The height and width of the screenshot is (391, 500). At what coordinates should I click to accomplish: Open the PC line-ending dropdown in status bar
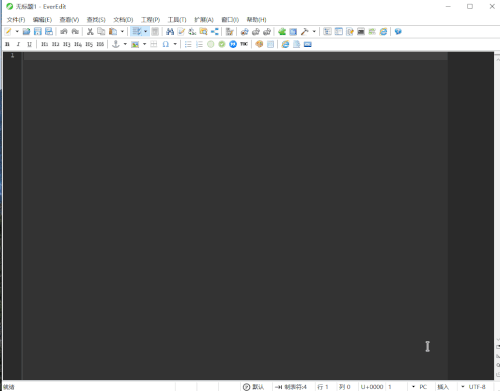(x=420, y=387)
